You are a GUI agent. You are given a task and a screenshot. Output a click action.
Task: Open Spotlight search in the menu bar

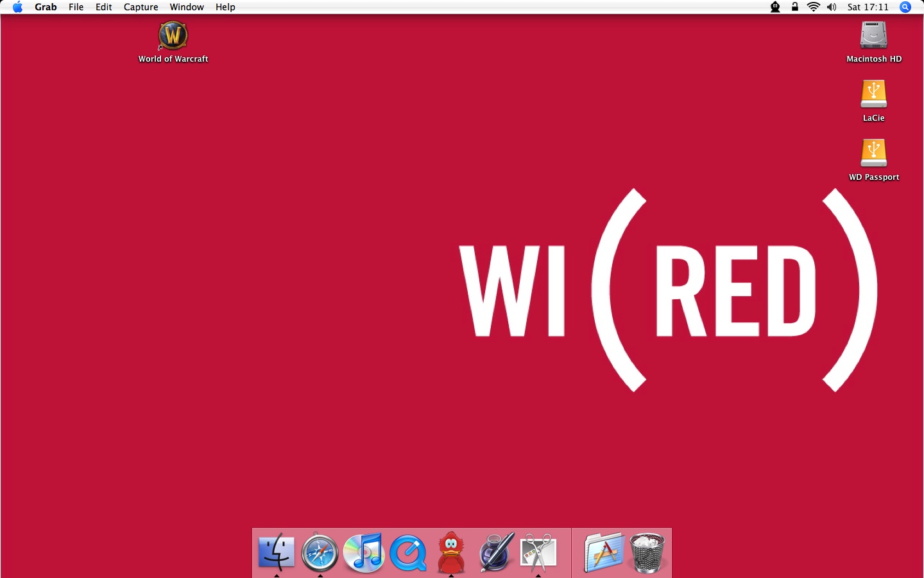[905, 7]
